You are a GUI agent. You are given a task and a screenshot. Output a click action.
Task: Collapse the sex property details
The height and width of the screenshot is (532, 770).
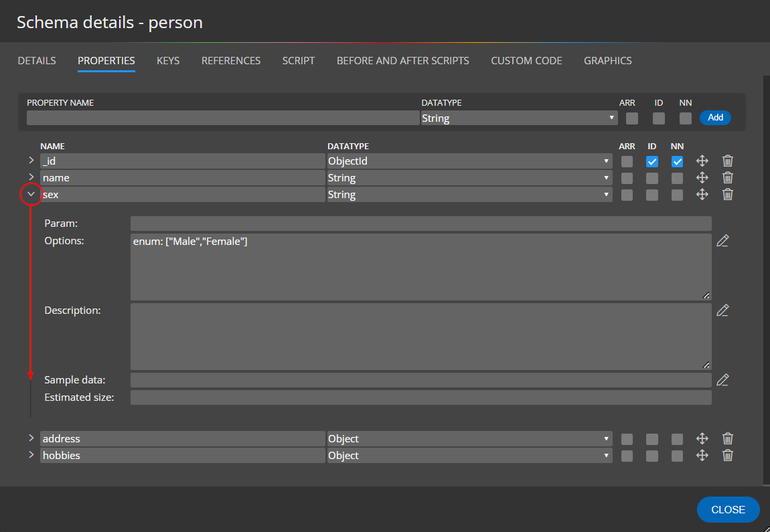coord(31,195)
